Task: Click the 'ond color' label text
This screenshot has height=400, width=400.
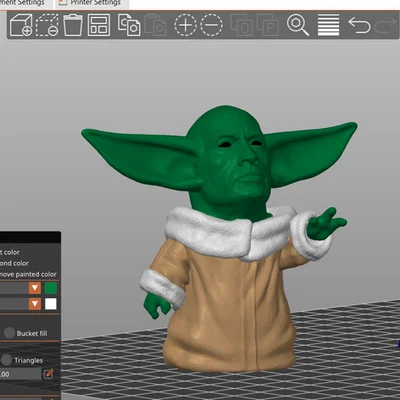Action: 14,263
